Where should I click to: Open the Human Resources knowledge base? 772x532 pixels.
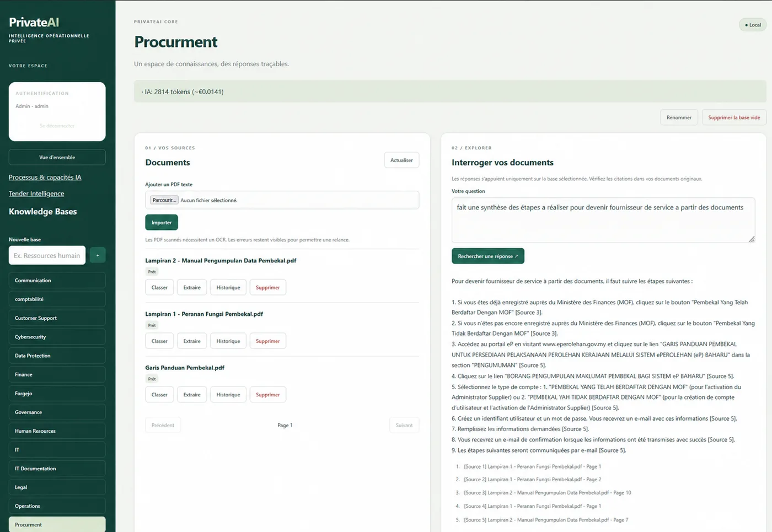[57, 431]
